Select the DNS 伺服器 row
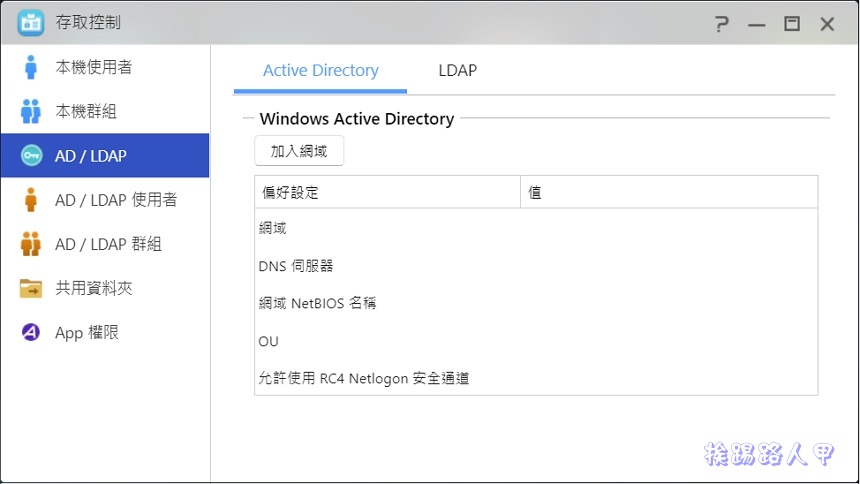860x484 pixels. (536, 266)
